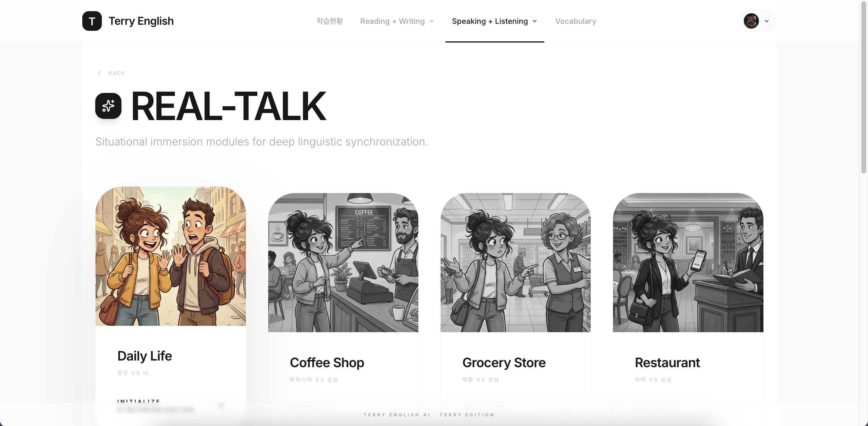The image size is (868, 426).
Task: Expand the Reading + Writing dropdown chevron
Action: pos(432,21)
